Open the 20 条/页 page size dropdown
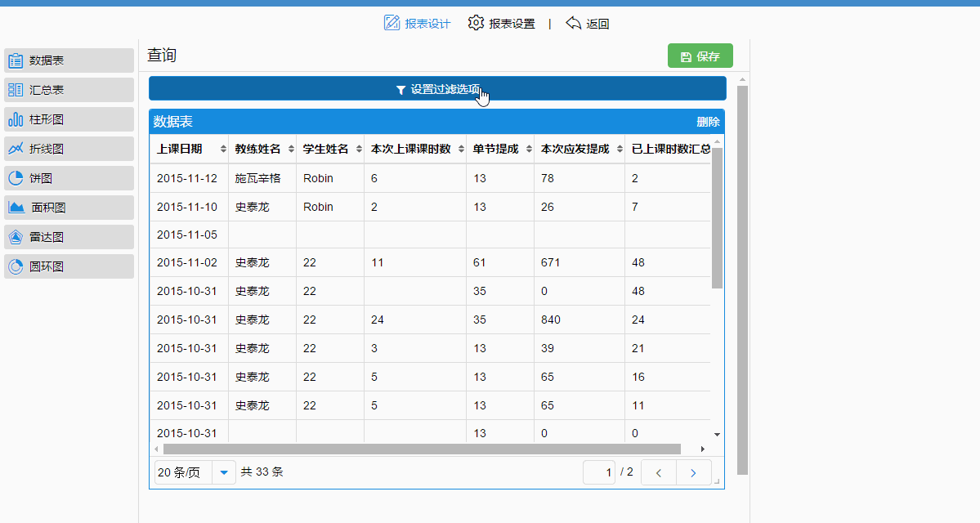The image size is (980, 523). (223, 472)
